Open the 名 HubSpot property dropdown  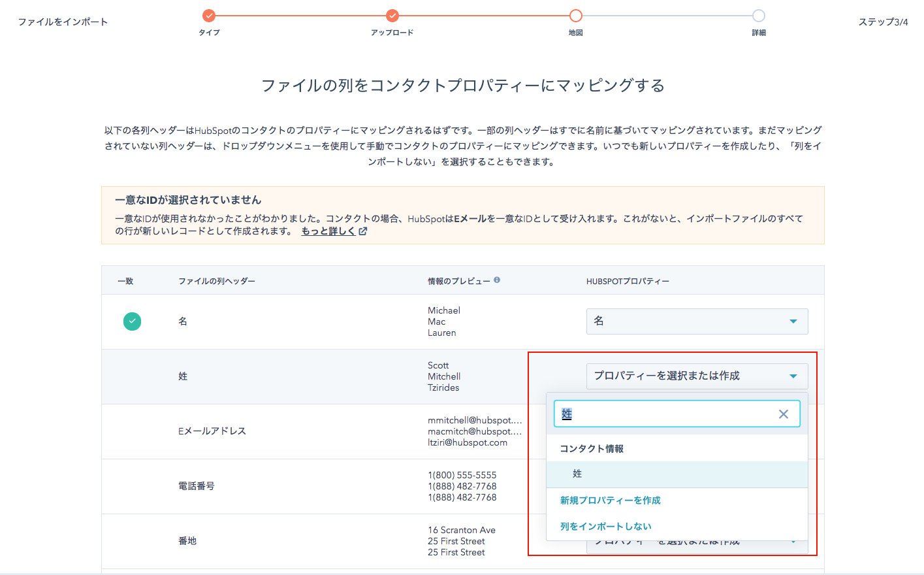tap(697, 321)
